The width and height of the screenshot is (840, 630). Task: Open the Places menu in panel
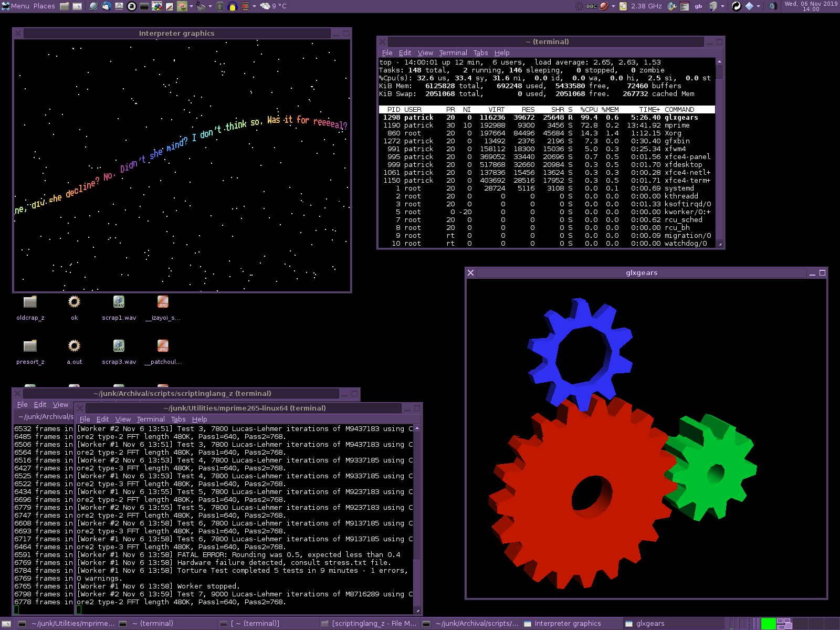coord(44,6)
